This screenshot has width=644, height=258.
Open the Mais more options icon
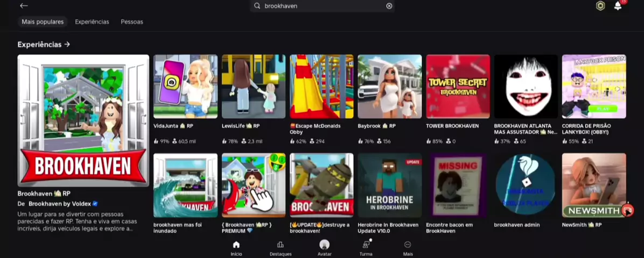click(x=408, y=248)
